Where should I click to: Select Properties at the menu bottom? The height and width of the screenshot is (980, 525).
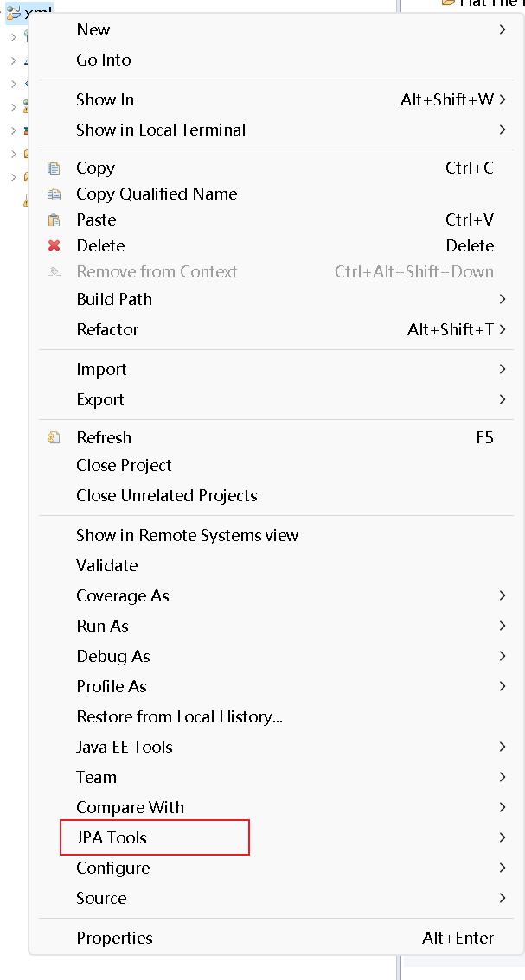[114, 939]
